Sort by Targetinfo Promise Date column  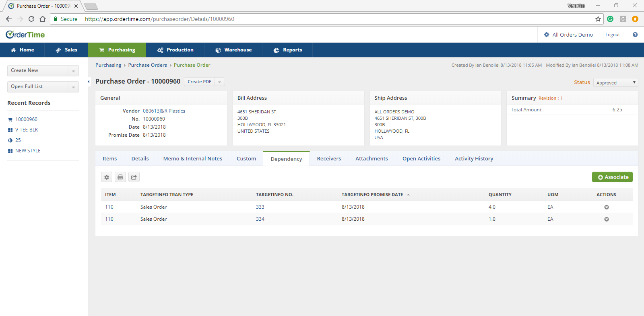pos(372,195)
